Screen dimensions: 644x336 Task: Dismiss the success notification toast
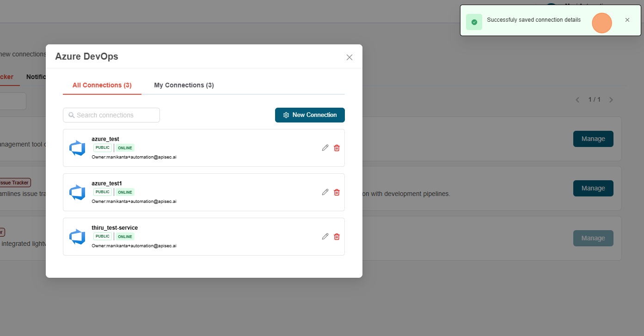click(627, 20)
